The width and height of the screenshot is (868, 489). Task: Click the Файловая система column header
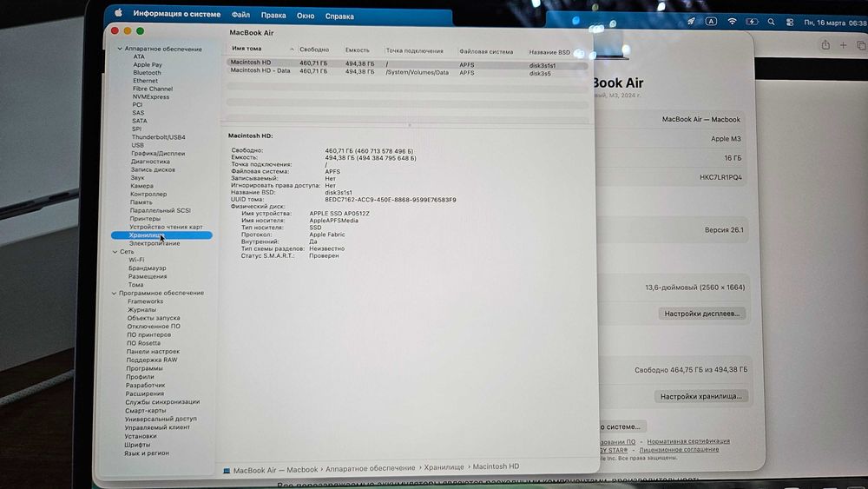point(486,51)
